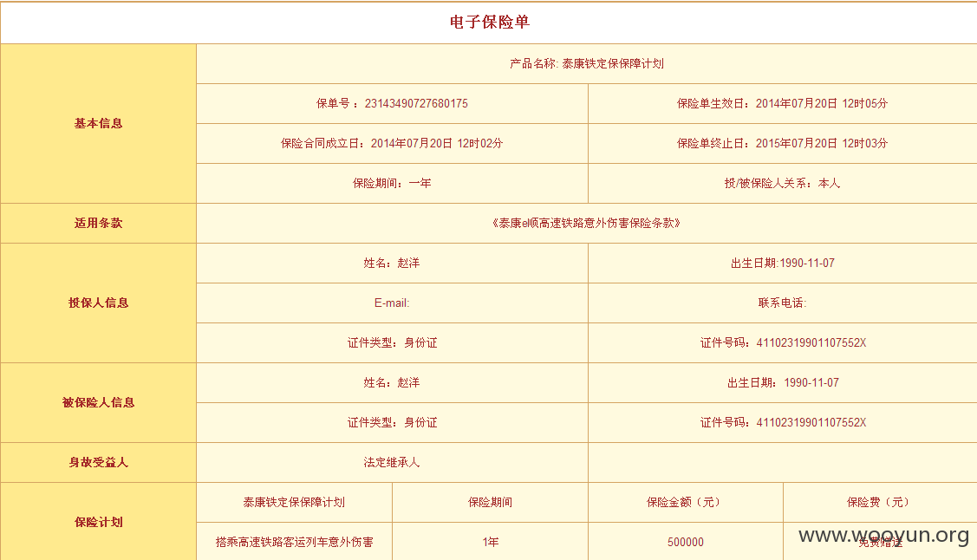Click the 电子保险单 page title
Image resolution: width=977 pixels, height=560 pixels.
click(x=490, y=23)
